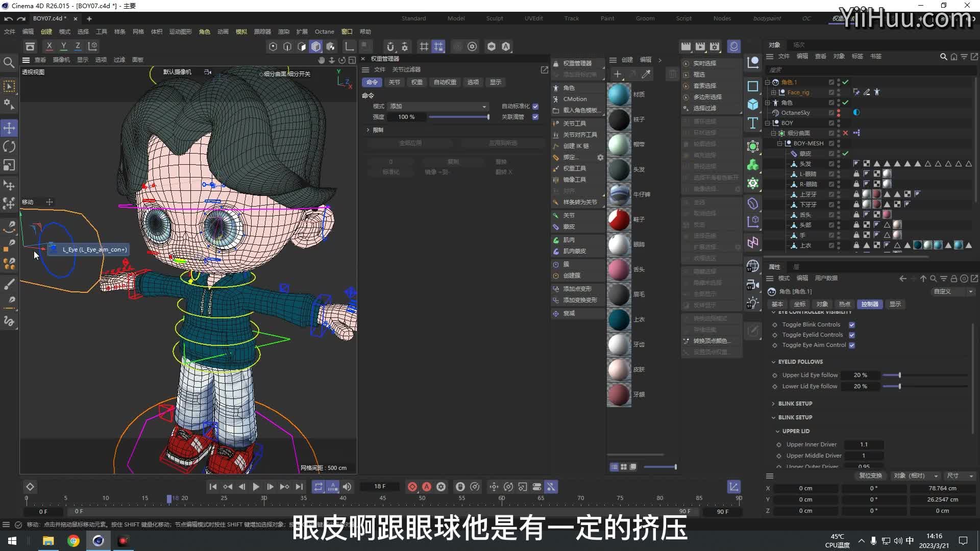This screenshot has height=551, width=980.
Task: Click the 实时选择 command
Action: (x=705, y=63)
